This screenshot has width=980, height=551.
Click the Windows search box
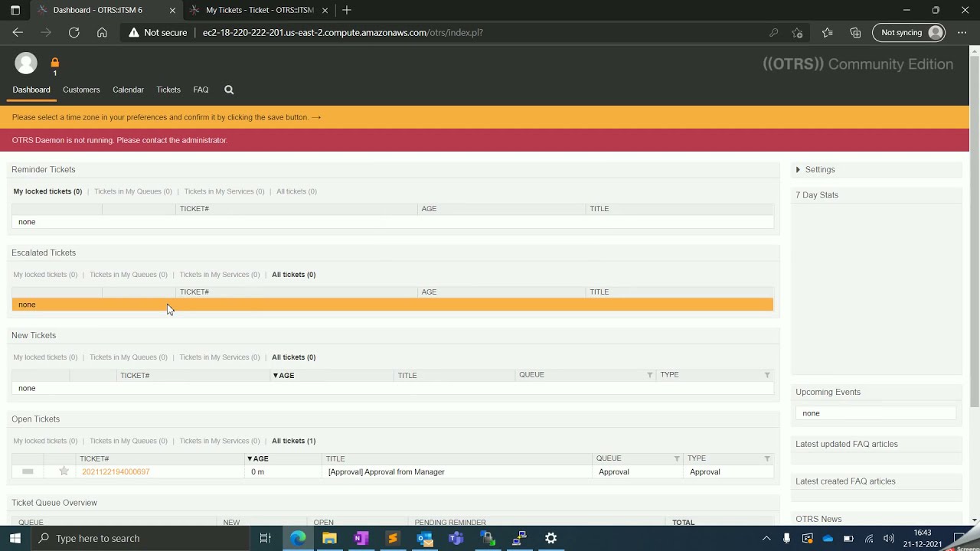142,538
